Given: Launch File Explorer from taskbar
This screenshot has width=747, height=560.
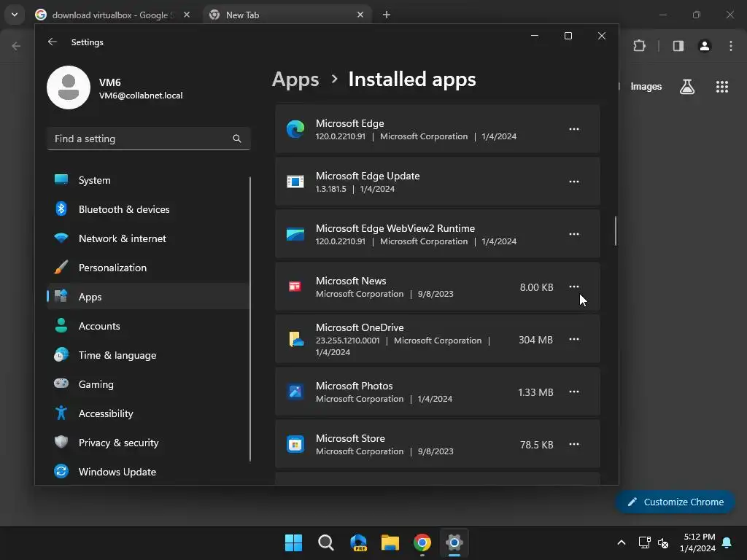Looking at the screenshot, I should [x=390, y=542].
